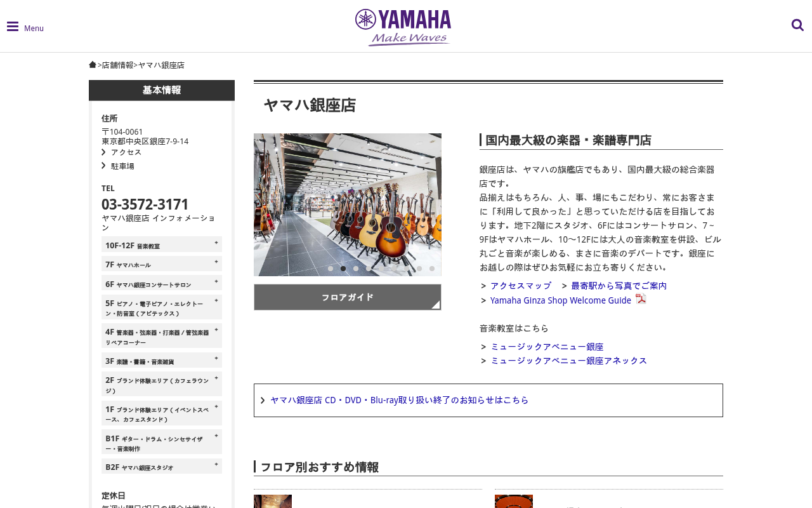Image resolution: width=812 pixels, height=508 pixels.
Task: Click the phone number 03-3572-3171
Action: (x=145, y=204)
